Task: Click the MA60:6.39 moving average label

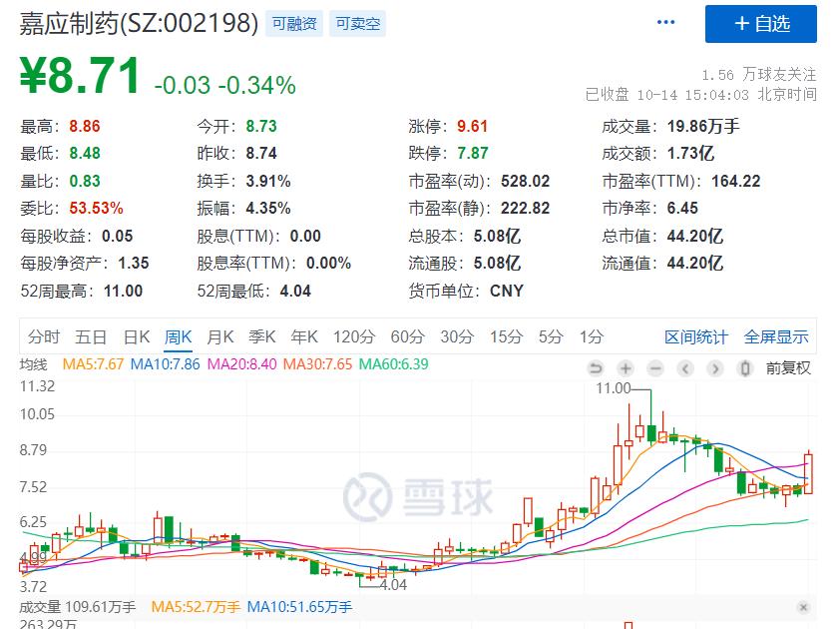Action: 394,364
